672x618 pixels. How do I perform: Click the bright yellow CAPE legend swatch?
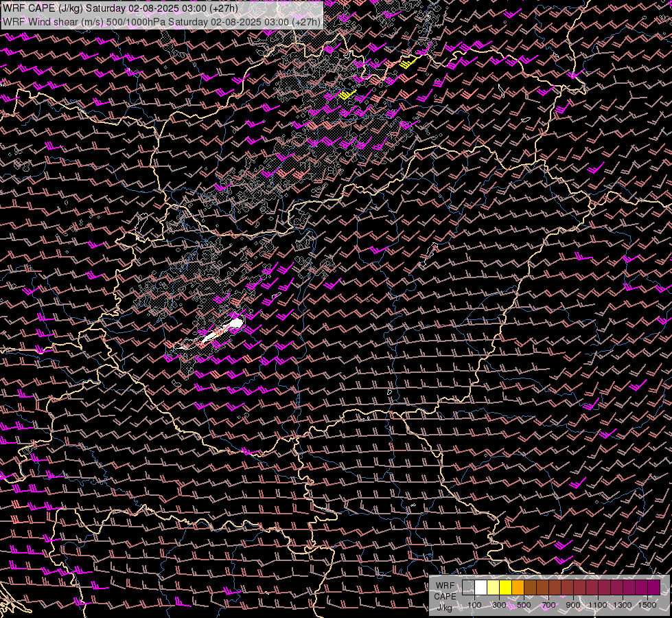coord(506,588)
